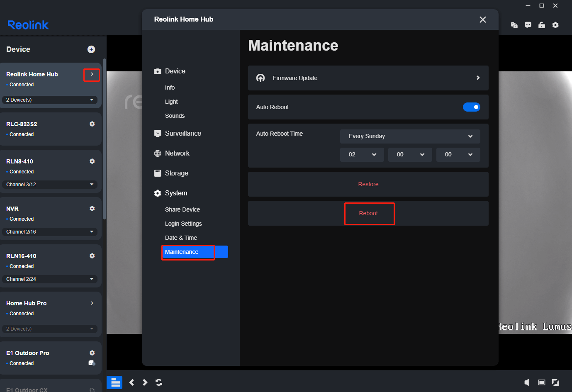This screenshot has height=392, width=572.
Task: Open the Every Sunday reboot day dropdown
Action: click(x=410, y=136)
